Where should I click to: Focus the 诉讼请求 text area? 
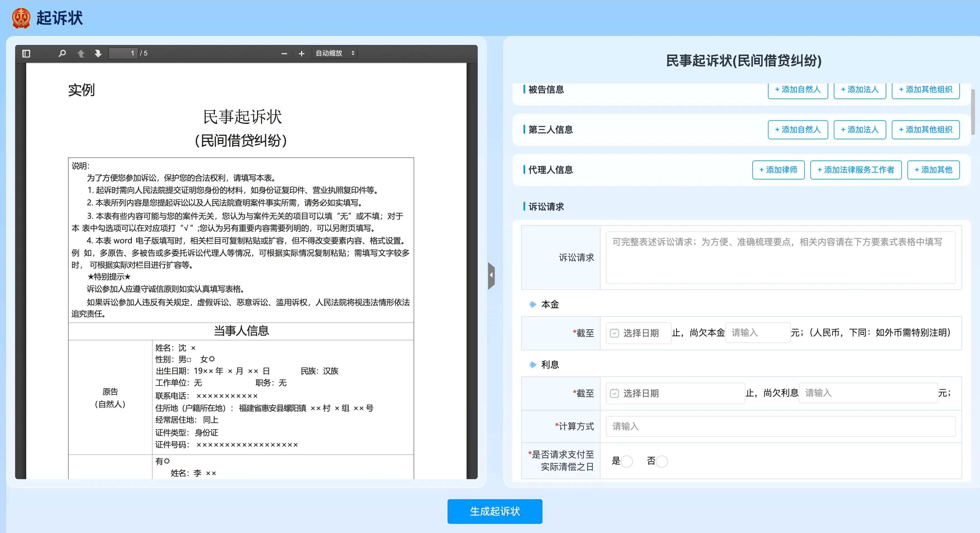781,258
